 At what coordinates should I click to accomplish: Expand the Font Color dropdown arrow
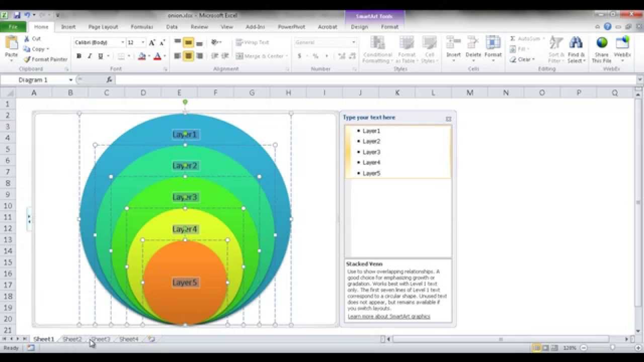(165, 56)
